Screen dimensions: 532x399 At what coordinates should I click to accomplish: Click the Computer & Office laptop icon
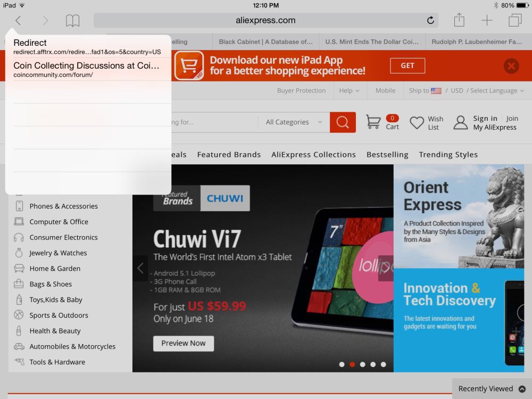tap(19, 221)
